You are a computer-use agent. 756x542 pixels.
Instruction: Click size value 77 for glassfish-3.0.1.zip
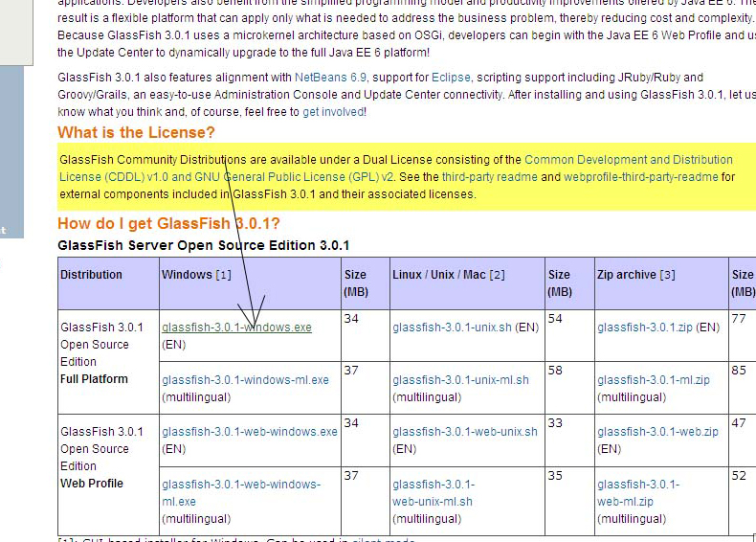(x=739, y=319)
